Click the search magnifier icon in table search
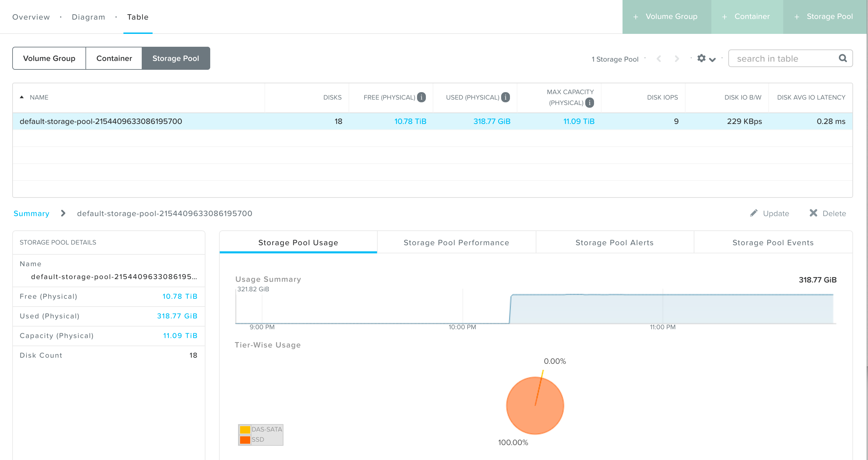868x460 pixels. (x=843, y=58)
